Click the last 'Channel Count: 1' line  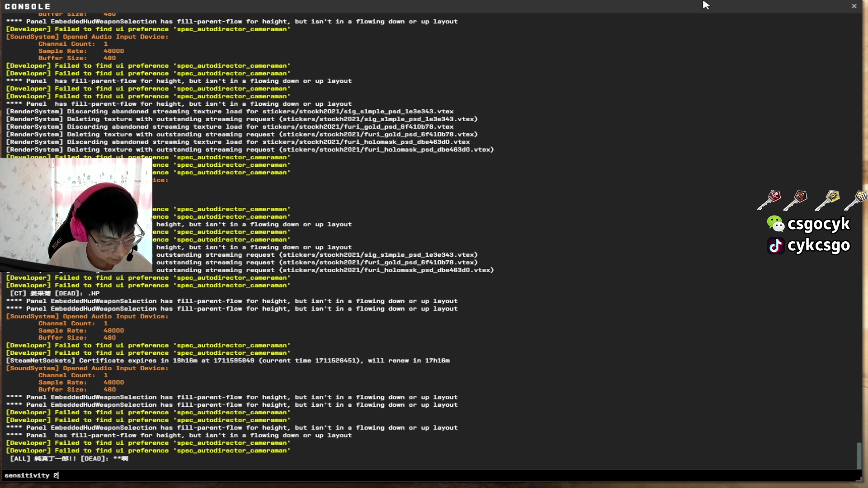(x=73, y=375)
